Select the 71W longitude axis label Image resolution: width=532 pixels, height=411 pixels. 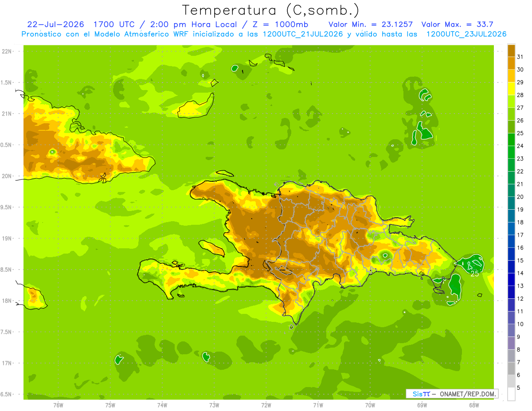pos(318,405)
